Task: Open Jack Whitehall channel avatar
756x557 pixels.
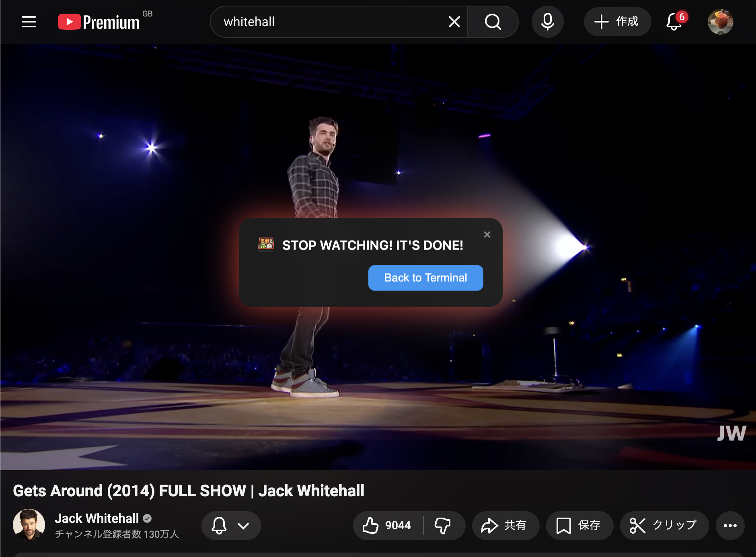Action: pos(29,525)
